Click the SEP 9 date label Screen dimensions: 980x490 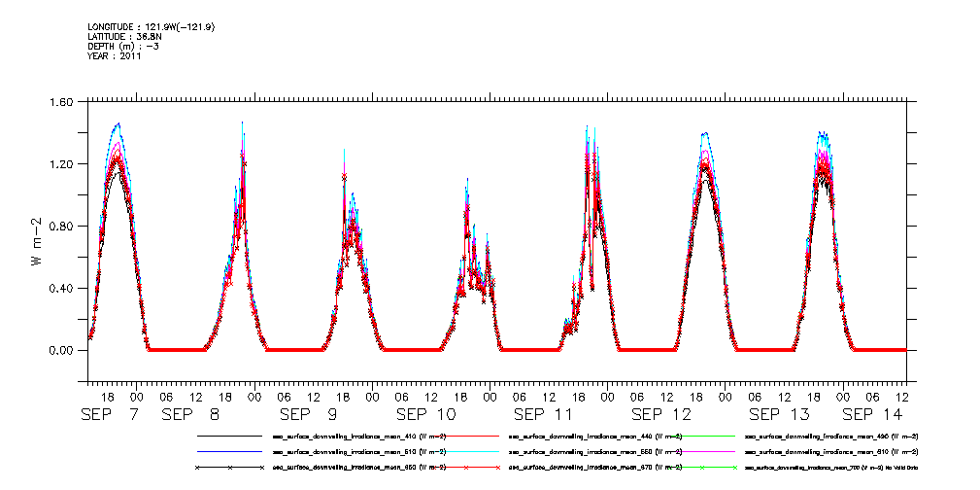click(x=309, y=414)
